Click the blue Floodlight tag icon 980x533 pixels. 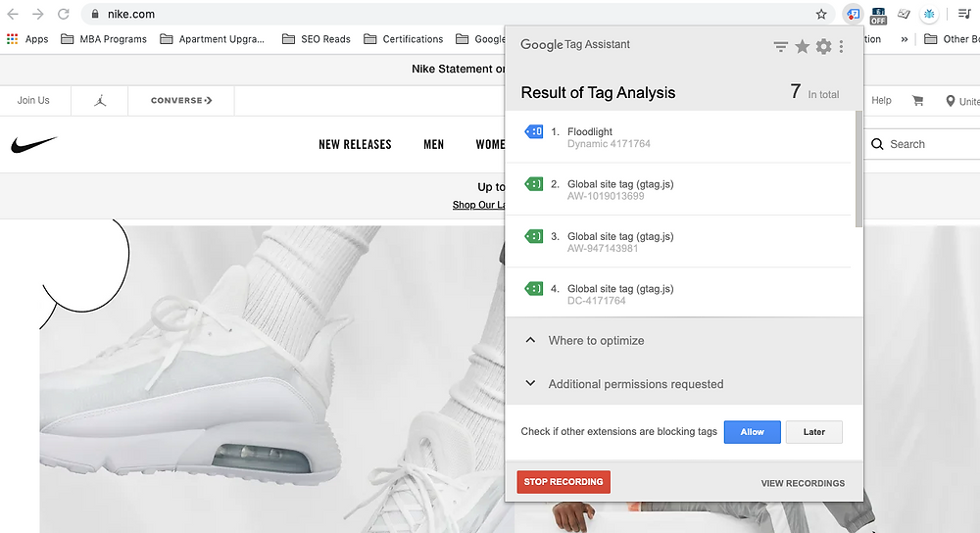534,131
